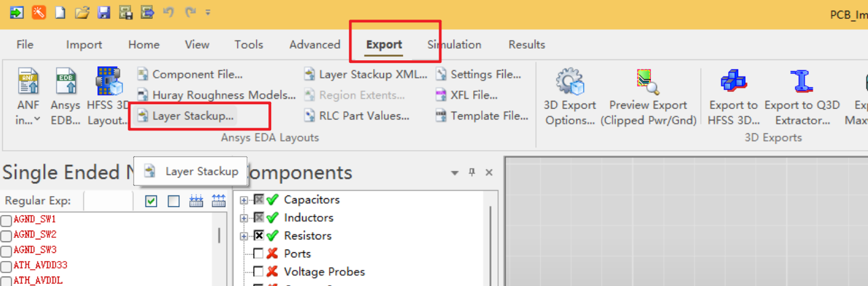Image resolution: width=868 pixels, height=286 pixels.
Task: Open quick access toolbar customize arrow
Action: (x=208, y=12)
